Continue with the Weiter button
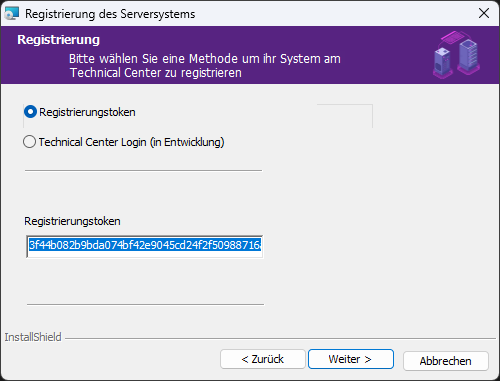 click(351, 359)
